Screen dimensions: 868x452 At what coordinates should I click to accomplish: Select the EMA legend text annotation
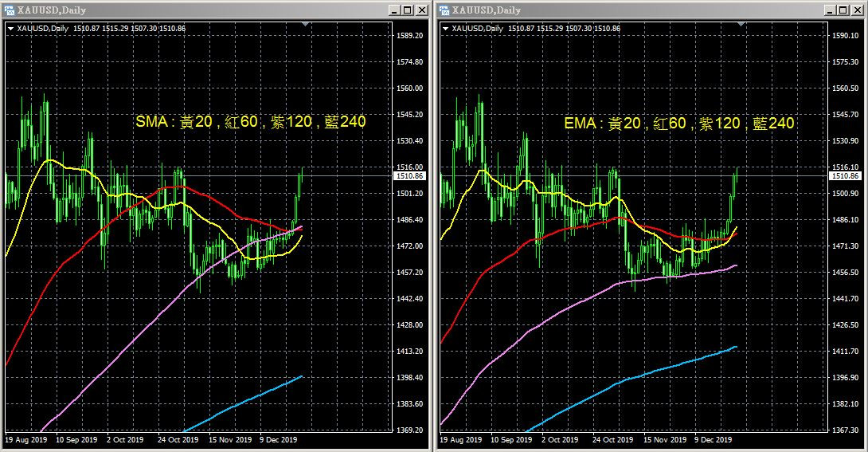click(679, 123)
